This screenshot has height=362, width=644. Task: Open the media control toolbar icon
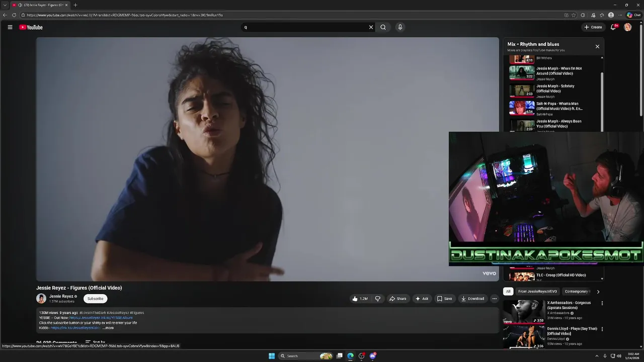pos(593,15)
